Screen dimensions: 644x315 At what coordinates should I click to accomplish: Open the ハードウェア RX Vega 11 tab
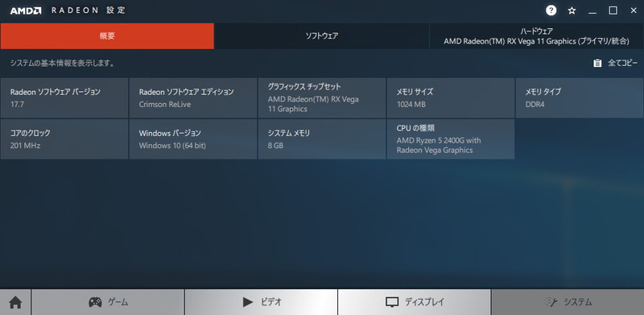pyautogui.click(x=536, y=36)
